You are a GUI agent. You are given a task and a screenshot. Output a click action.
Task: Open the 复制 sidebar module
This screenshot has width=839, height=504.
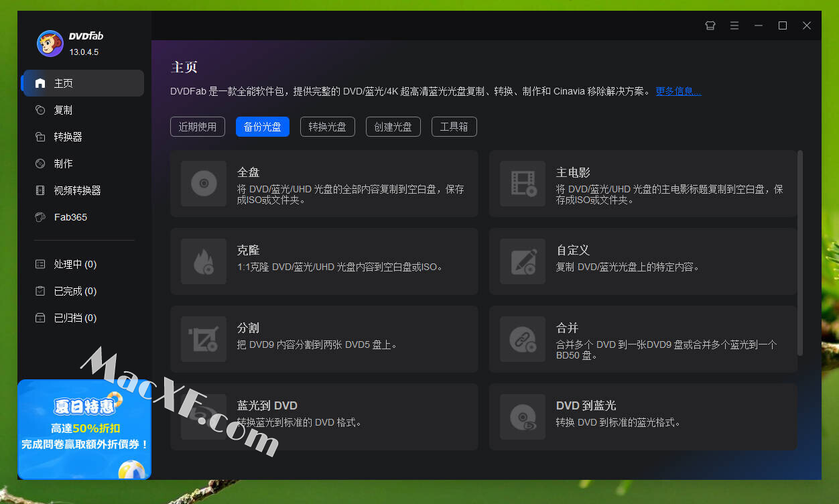click(x=82, y=110)
